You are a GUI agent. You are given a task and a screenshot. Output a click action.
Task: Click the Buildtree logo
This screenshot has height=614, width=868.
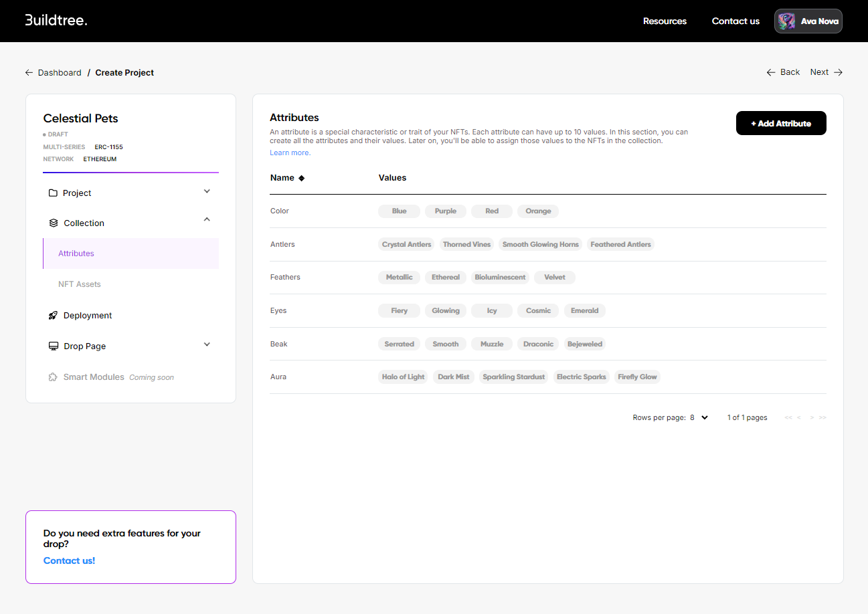[x=56, y=21]
